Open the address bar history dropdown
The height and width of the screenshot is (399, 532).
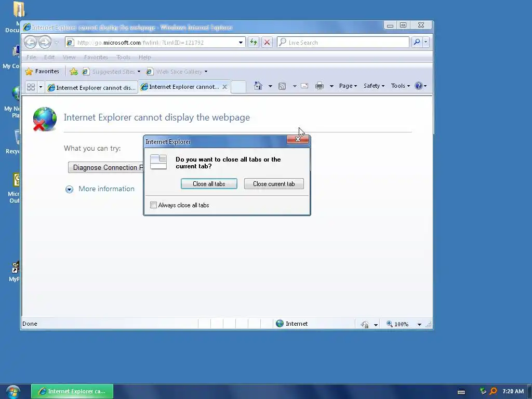241,43
